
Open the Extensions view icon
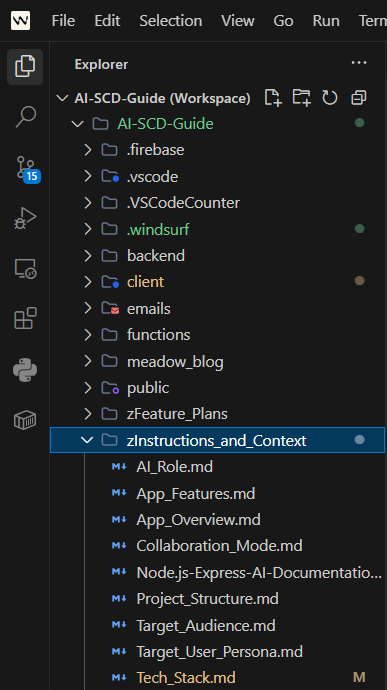tap(25, 319)
